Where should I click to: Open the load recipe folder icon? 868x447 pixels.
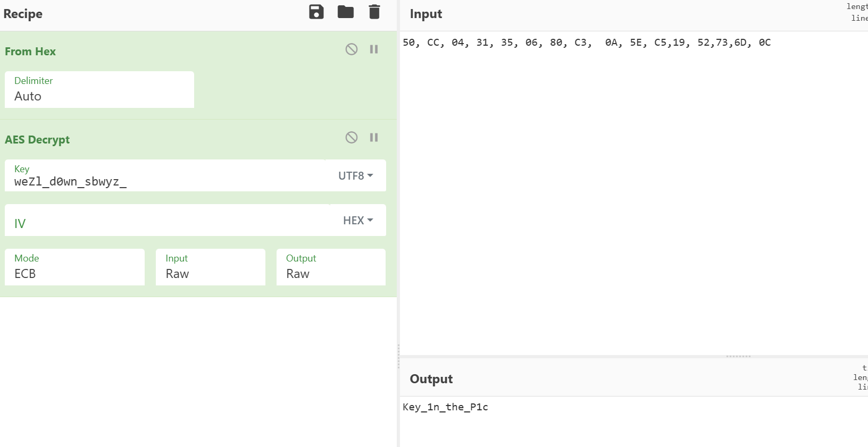coord(346,12)
